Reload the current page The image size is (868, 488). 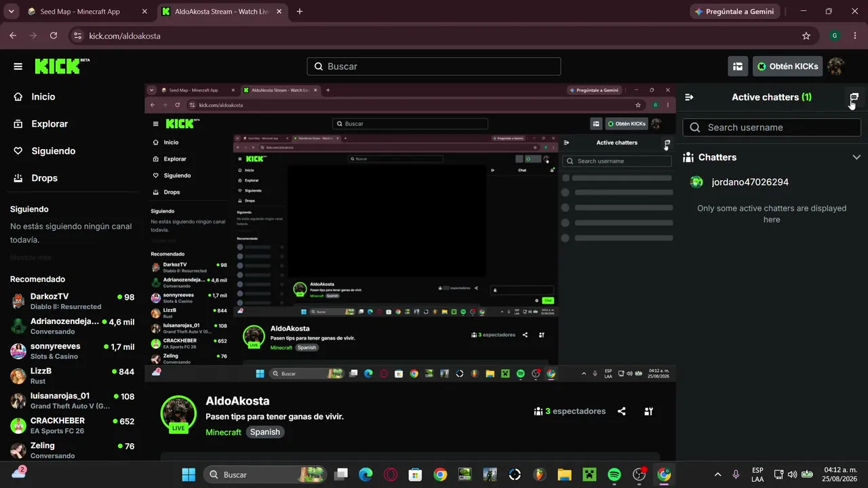[x=54, y=35]
